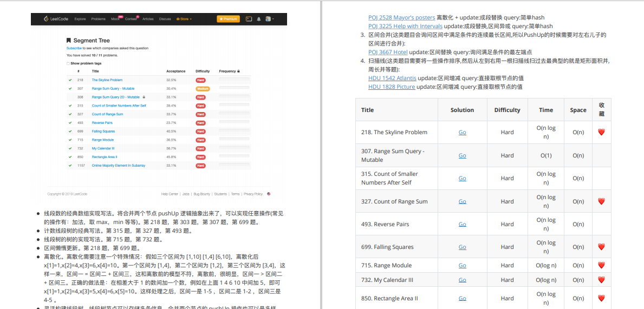Click the yellow Premium button
This screenshot has width=644, height=309.
coord(228,19)
